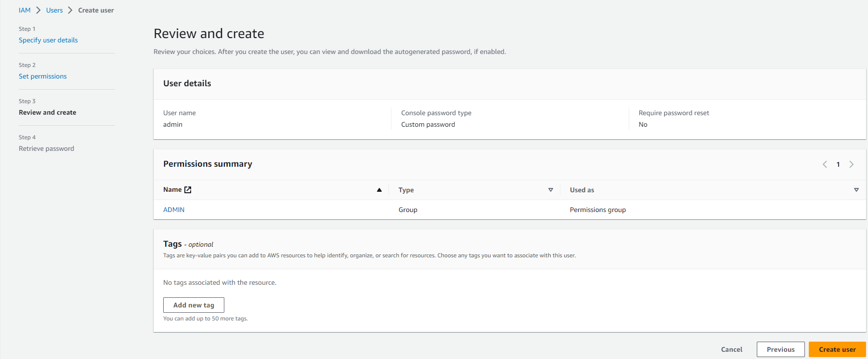The image size is (868, 359).
Task: Go to next page of Permissions summary
Action: click(851, 164)
